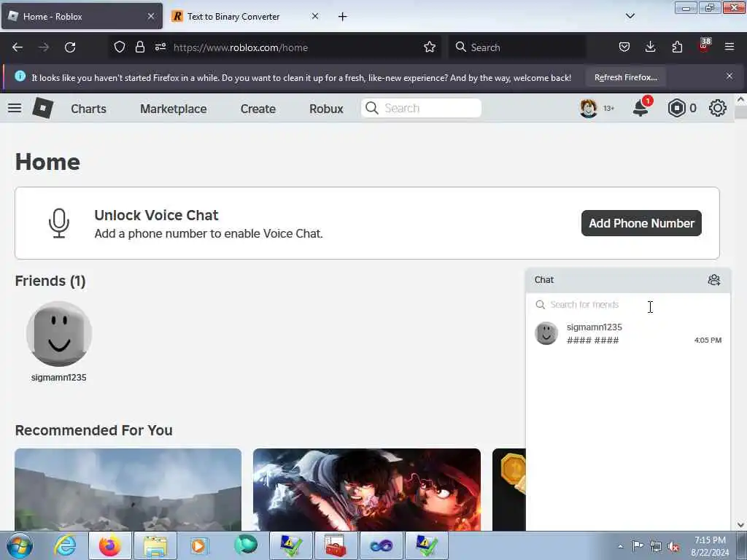Expand the list all tabs dropdown
747x560 pixels.
[630, 16]
